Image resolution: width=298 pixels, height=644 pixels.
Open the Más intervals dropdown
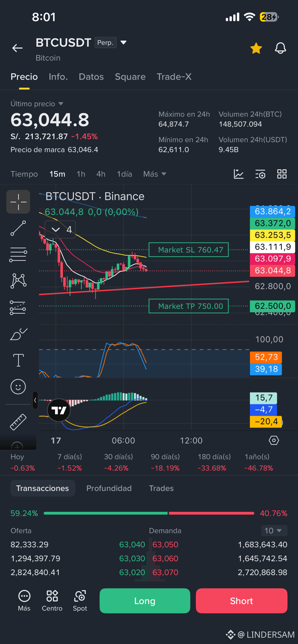point(154,174)
